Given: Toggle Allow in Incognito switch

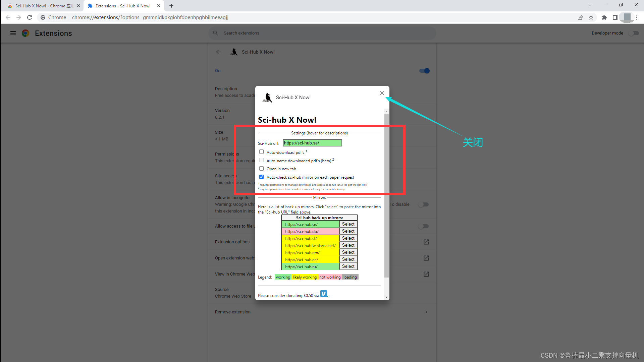Looking at the screenshot, I should 424,204.
